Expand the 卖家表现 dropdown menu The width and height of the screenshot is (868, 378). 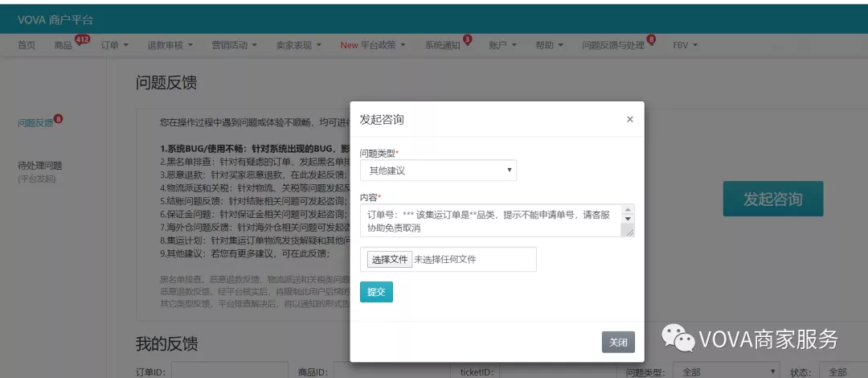point(298,46)
